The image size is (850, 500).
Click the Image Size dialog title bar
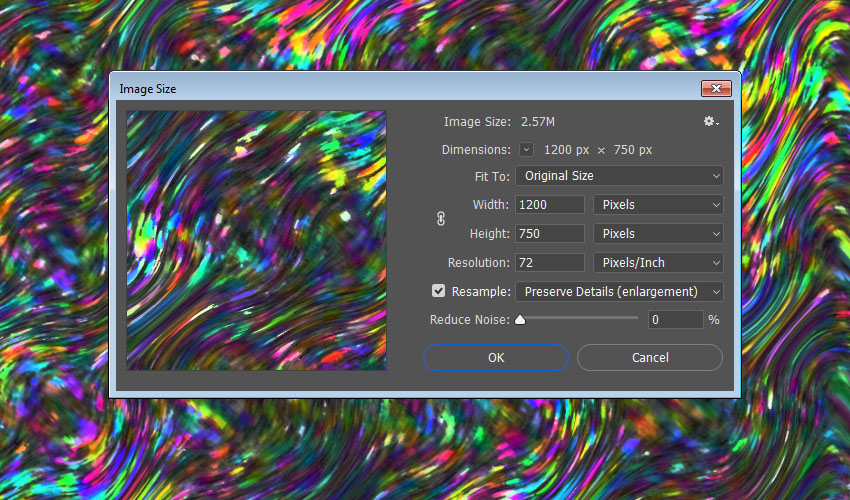[400, 89]
